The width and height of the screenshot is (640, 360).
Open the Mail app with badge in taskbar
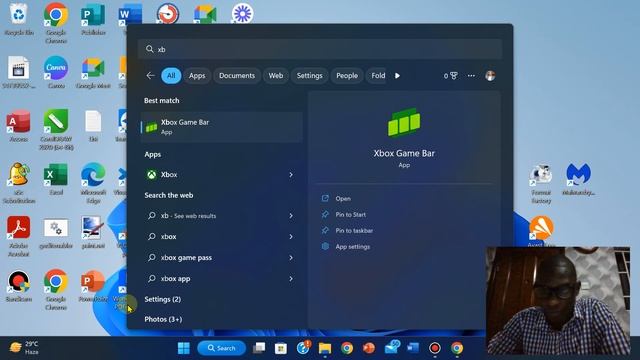click(x=391, y=347)
